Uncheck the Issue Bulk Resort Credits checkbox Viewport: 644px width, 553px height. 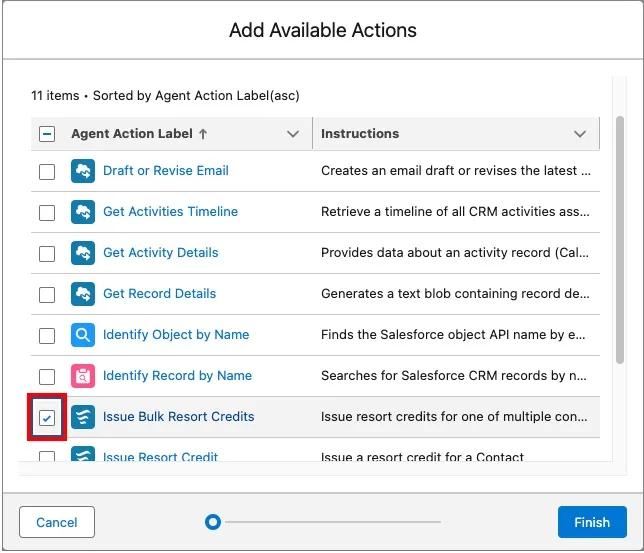pyautogui.click(x=47, y=417)
